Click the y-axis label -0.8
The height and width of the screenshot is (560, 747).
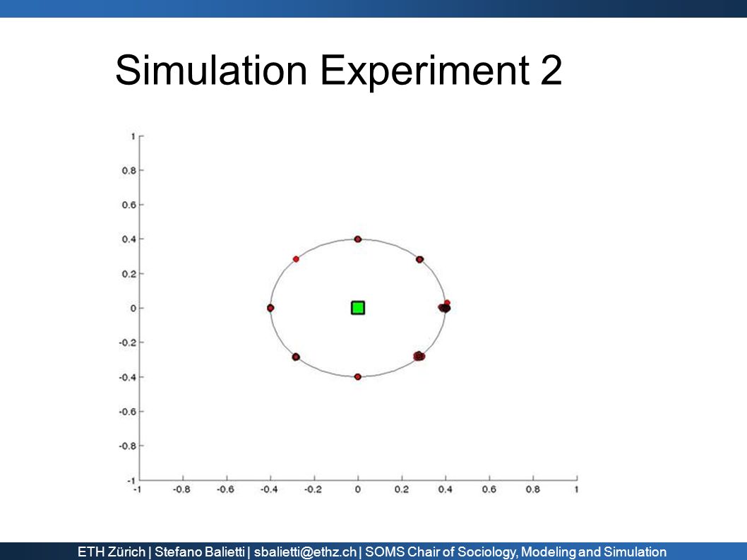click(127, 446)
